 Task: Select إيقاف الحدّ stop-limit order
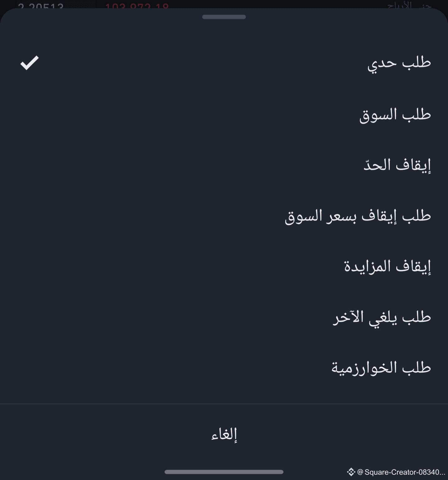[224, 165]
